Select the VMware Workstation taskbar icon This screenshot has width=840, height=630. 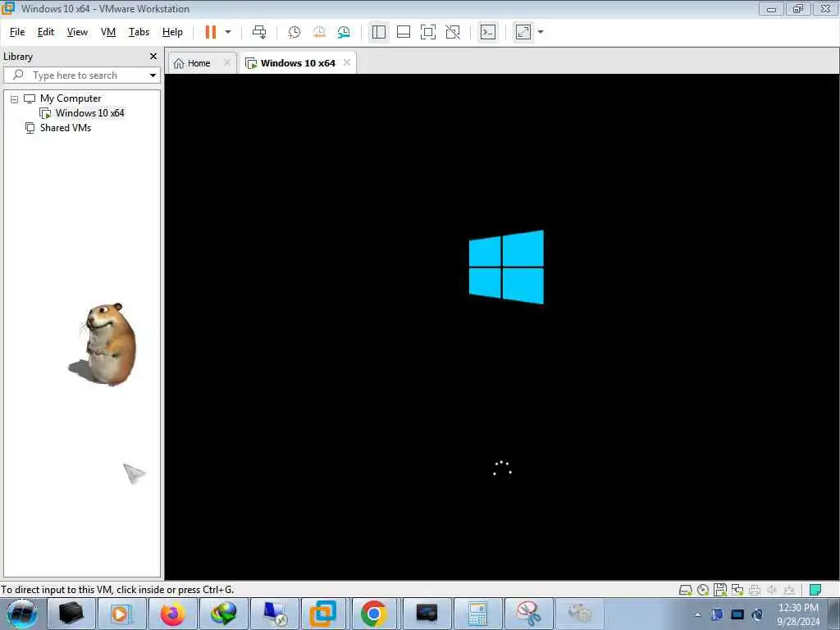(x=323, y=614)
